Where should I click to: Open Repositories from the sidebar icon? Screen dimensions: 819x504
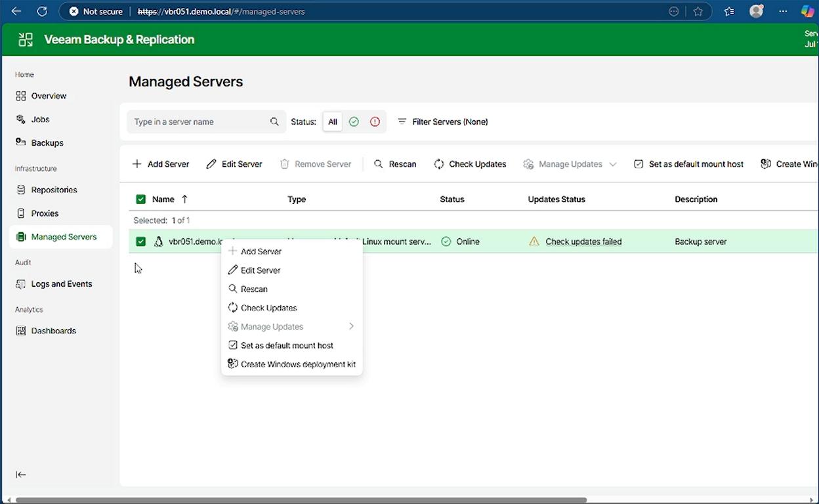21,190
